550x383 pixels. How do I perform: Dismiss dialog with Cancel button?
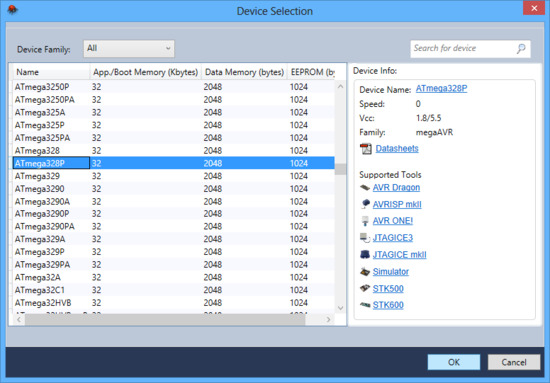point(514,362)
